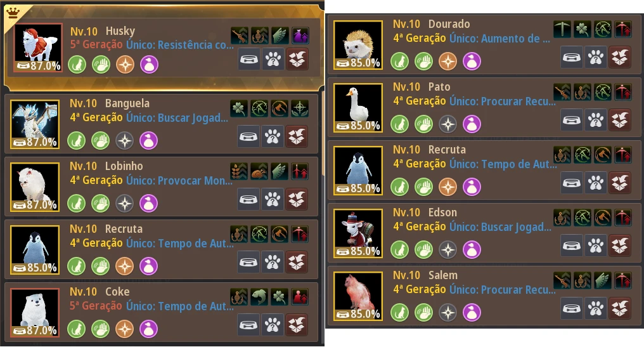
Task: Open Husky's unique skill text link
Action: point(180,45)
